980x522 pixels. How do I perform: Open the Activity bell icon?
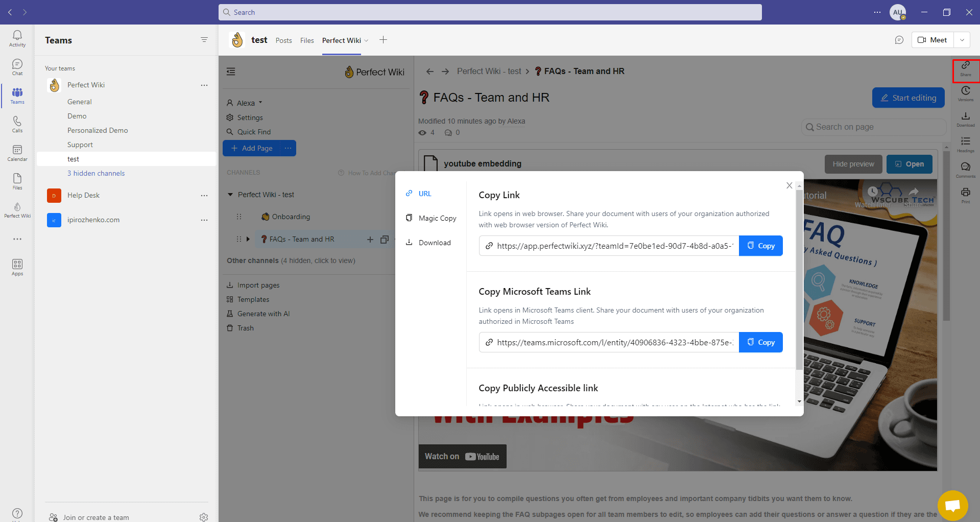coord(17,38)
